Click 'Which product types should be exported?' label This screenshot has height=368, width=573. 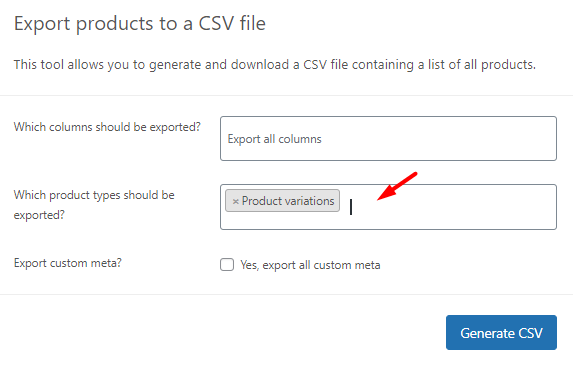94,205
